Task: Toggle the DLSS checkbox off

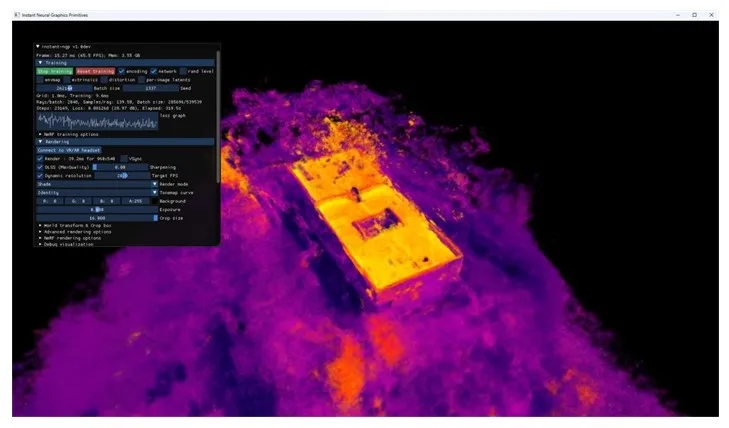Action: click(40, 167)
